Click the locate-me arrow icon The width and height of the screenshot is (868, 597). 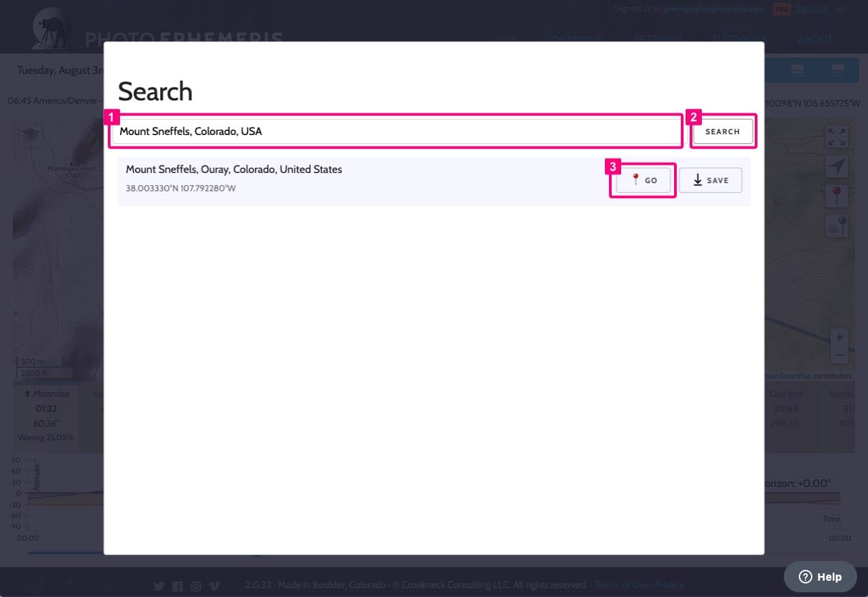837,167
